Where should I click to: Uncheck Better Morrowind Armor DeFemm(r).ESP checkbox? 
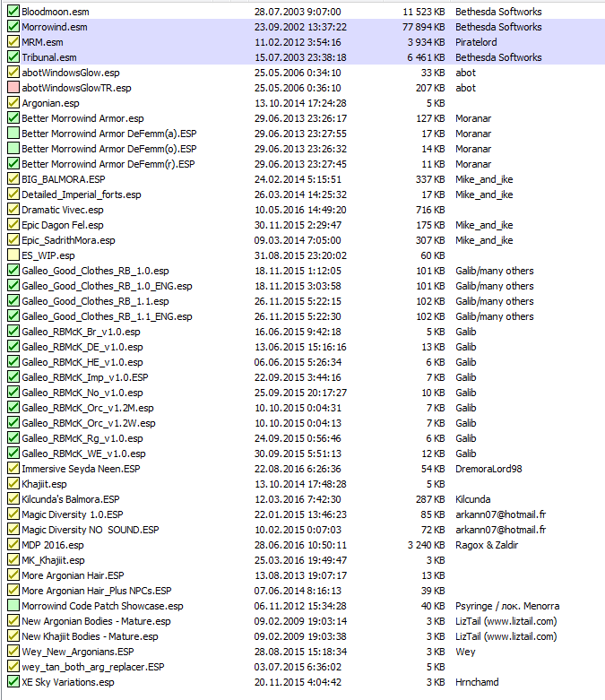pos(13,164)
